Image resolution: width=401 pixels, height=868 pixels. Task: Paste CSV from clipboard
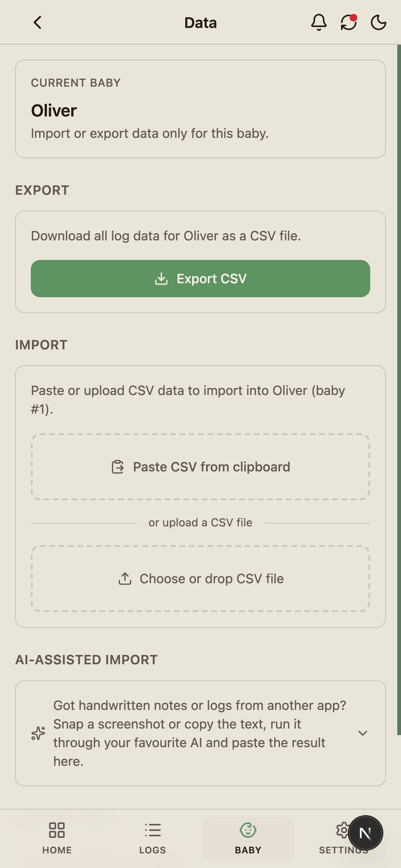tap(200, 467)
